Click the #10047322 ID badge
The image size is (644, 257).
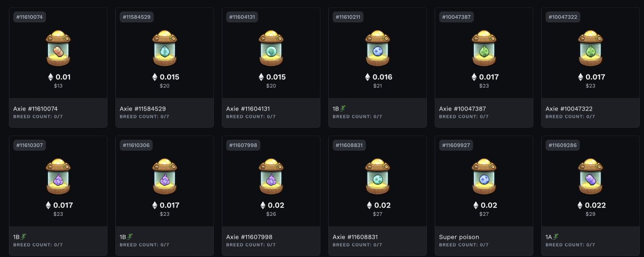click(x=563, y=17)
